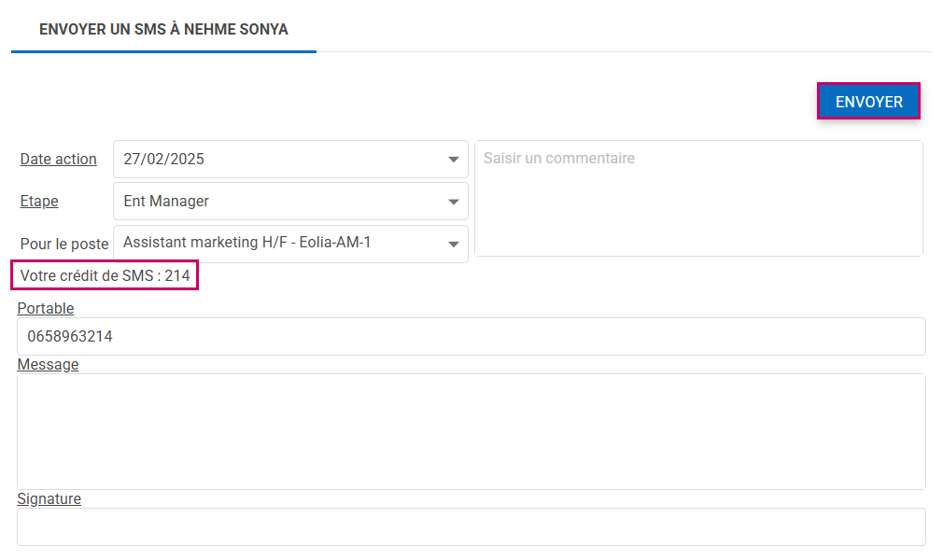Click the Votre crédit de SMS text
The width and height of the screenshot is (943, 560).
(90, 276)
